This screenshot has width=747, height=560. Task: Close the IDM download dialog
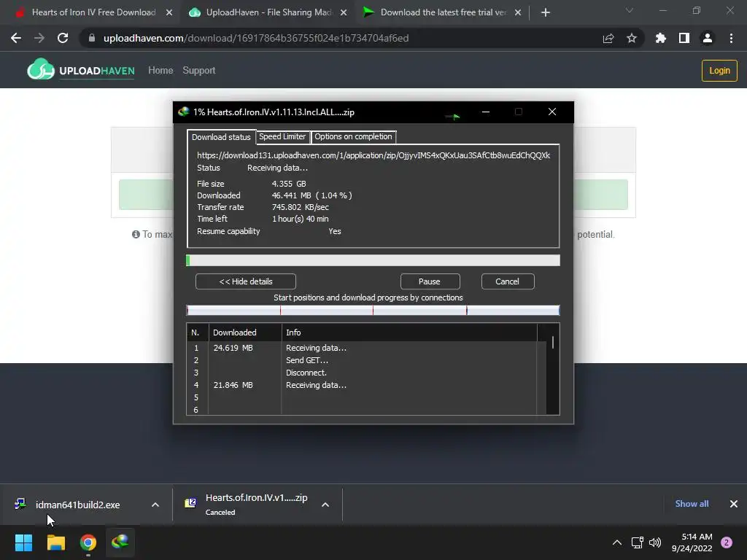coord(552,112)
